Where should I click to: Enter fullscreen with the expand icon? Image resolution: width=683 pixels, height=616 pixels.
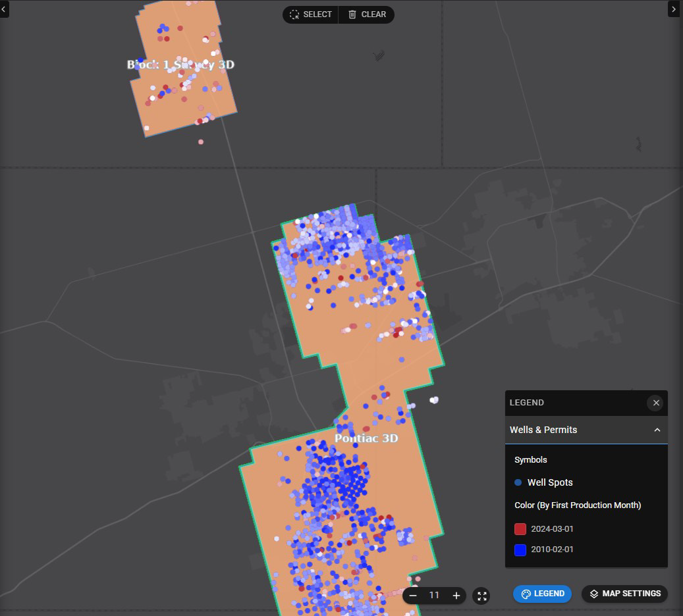pos(481,596)
